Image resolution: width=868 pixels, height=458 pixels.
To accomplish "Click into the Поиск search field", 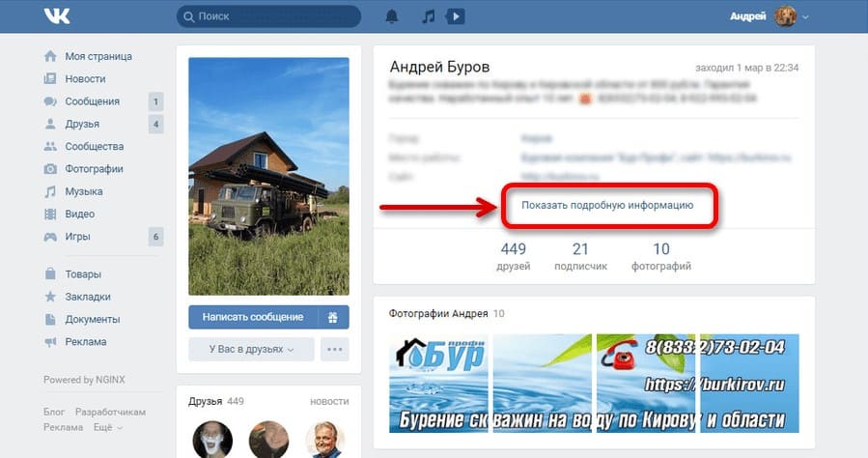I will 270,16.
